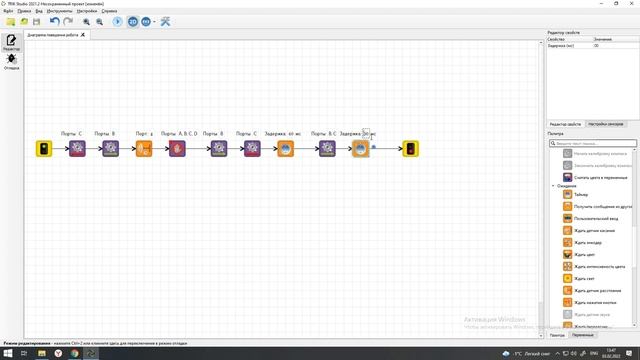
Task: Redo the undone action
Action: [x=68, y=21]
